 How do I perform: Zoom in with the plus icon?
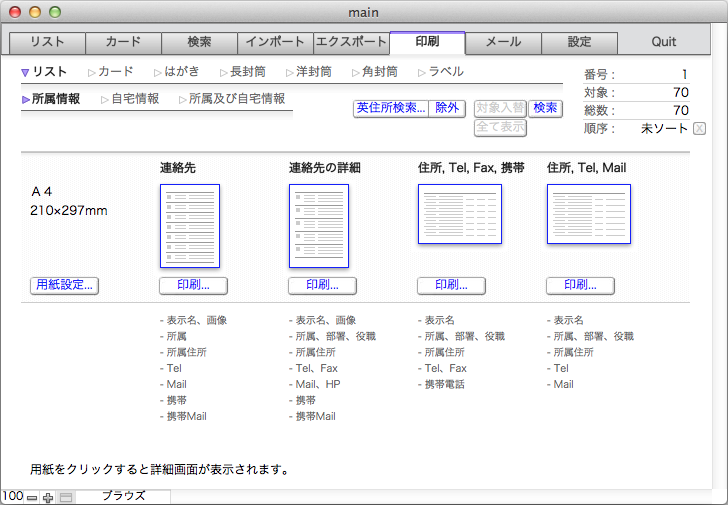tap(48, 497)
